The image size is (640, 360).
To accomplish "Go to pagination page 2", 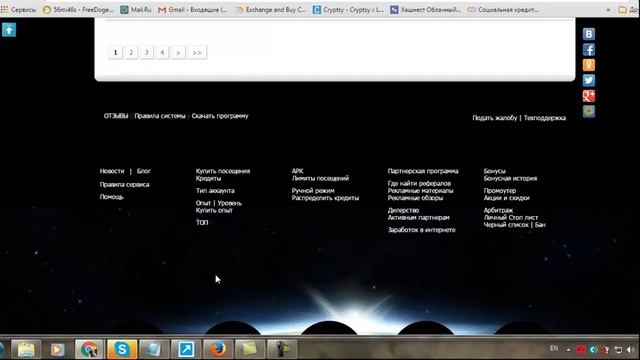I will pos(131,52).
